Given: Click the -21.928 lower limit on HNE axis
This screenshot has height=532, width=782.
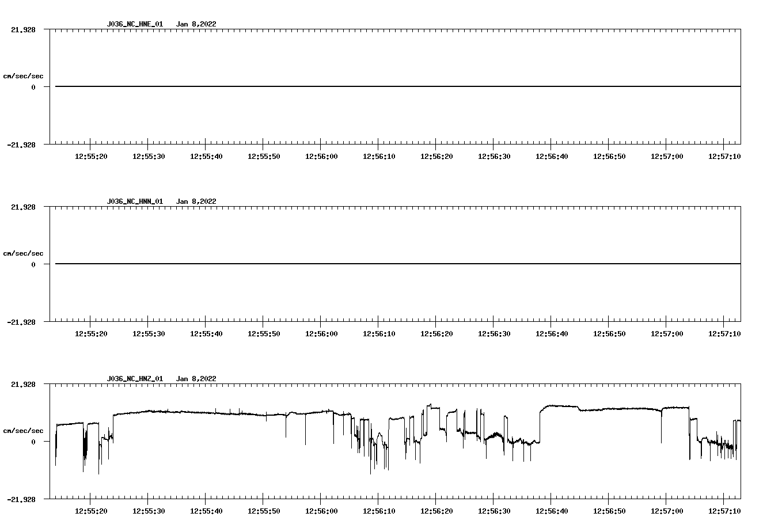Looking at the screenshot, I should pyautogui.click(x=21, y=145).
